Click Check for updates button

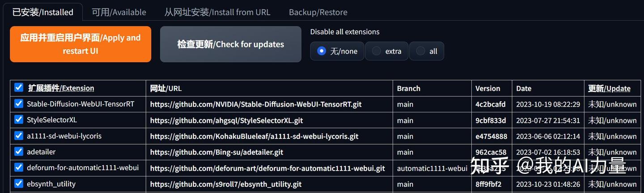coord(231,44)
